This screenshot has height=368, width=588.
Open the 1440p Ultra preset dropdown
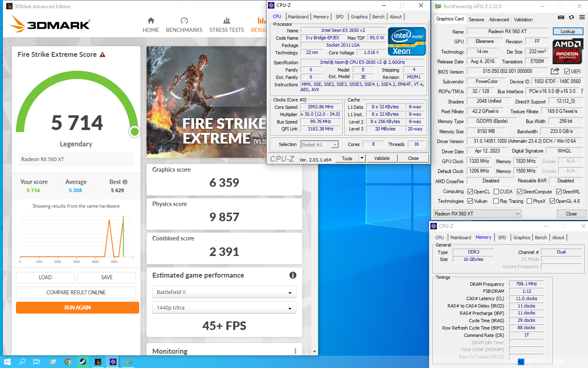click(x=224, y=308)
